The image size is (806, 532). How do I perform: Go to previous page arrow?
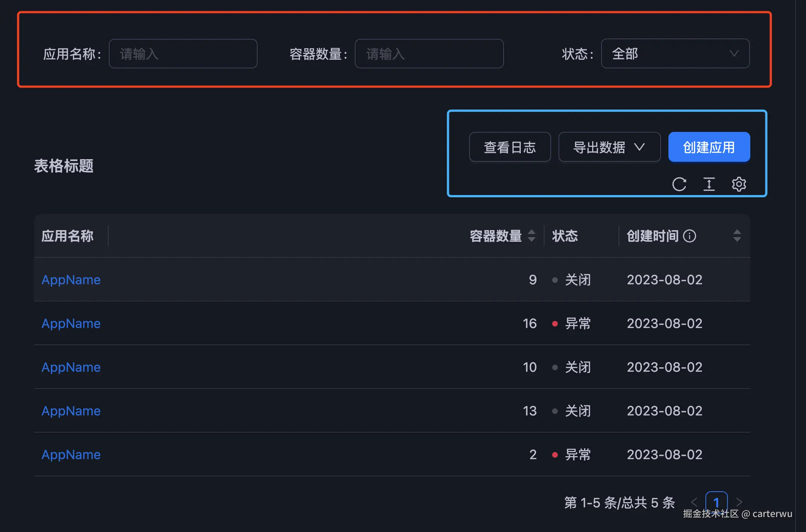click(x=694, y=502)
